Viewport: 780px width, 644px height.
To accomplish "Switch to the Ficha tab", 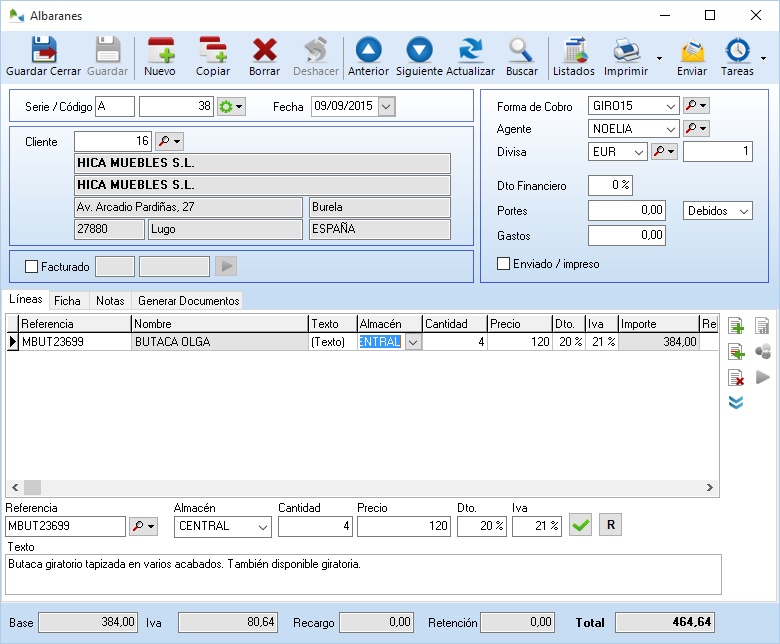I will [68, 300].
